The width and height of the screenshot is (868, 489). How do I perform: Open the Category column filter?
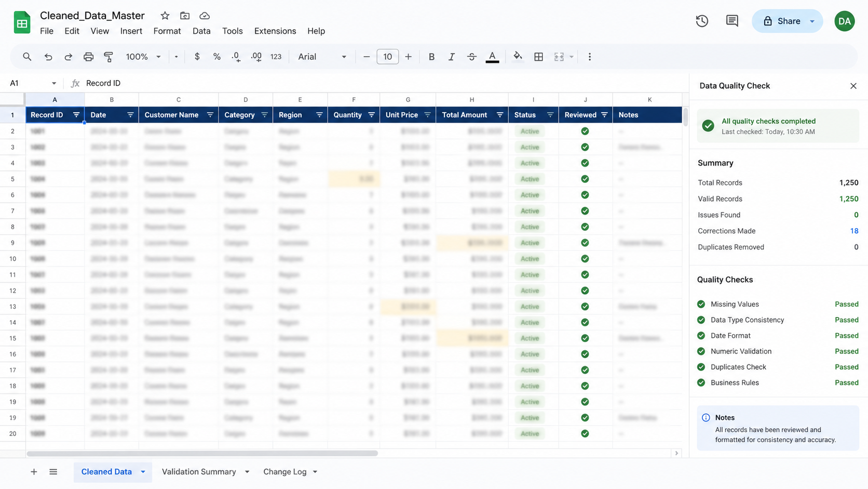tap(264, 115)
